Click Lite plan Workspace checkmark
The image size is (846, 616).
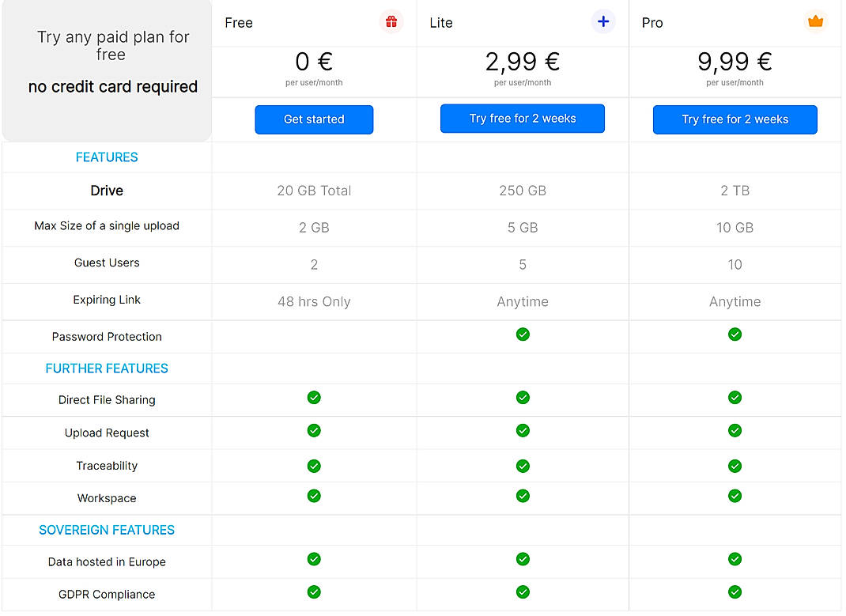tap(523, 496)
